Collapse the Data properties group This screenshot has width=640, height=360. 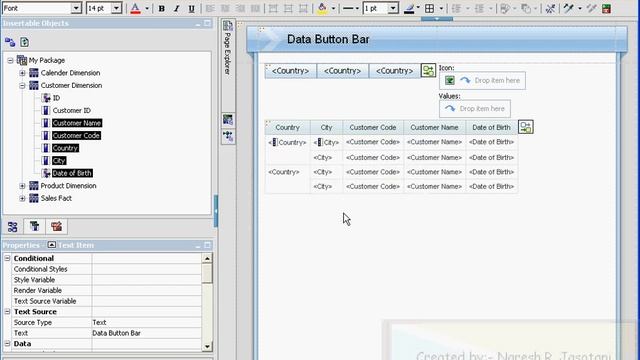(7, 344)
